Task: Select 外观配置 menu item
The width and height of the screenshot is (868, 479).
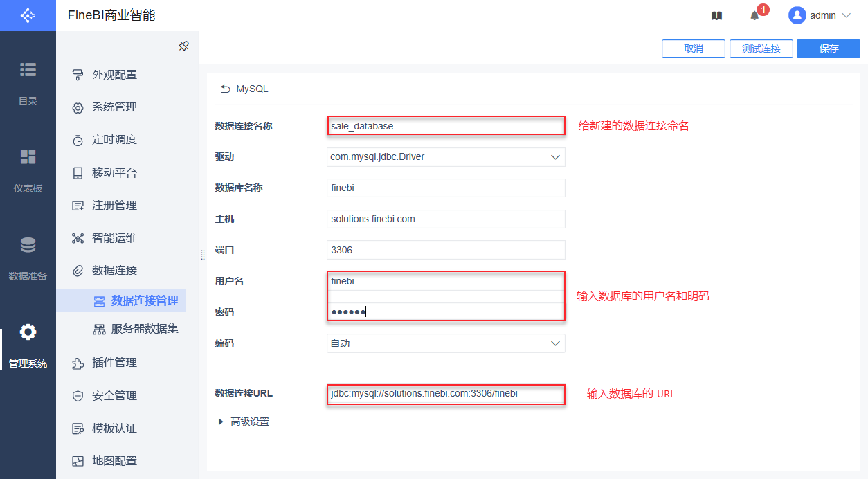Action: pos(114,75)
